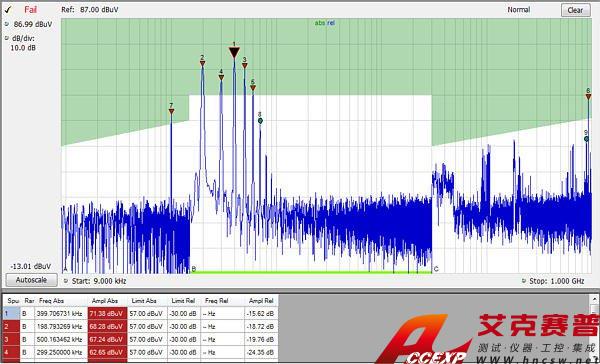Select round spur marker 9 near right edge
The image size is (600, 364).
pos(586,139)
